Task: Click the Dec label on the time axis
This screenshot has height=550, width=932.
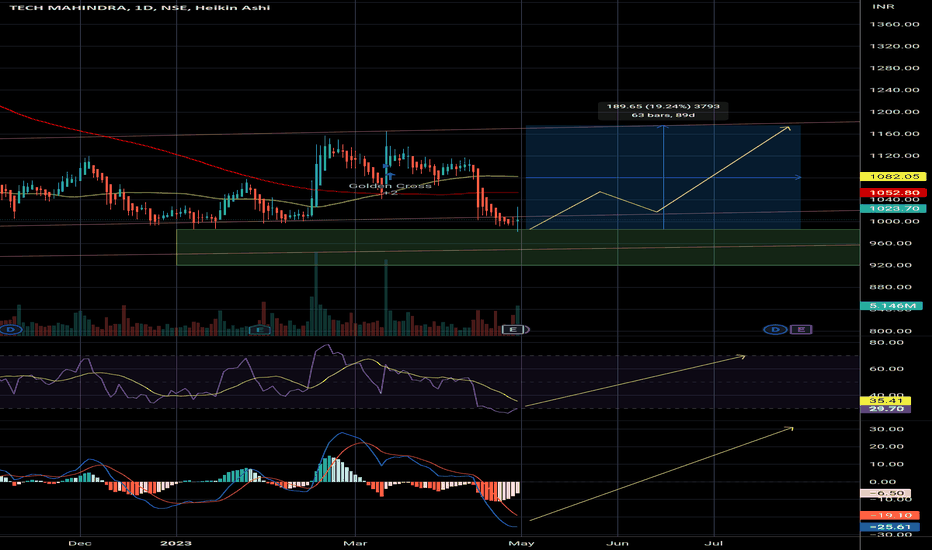Action: (80, 543)
